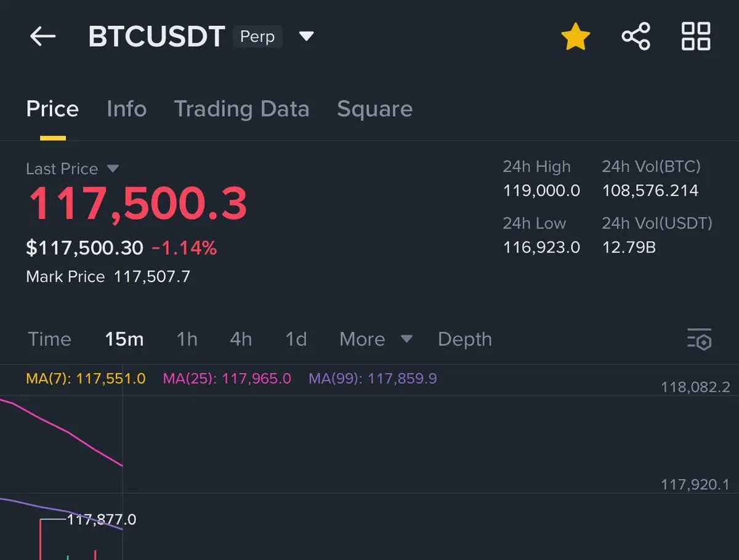
Task: Select the 4h chart interval
Action: pos(241,339)
